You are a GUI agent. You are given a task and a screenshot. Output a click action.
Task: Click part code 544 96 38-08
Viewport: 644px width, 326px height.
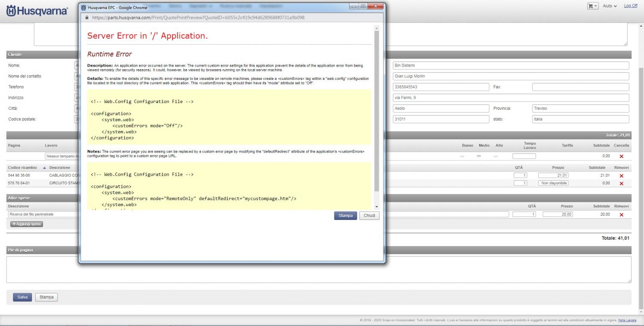[20, 175]
